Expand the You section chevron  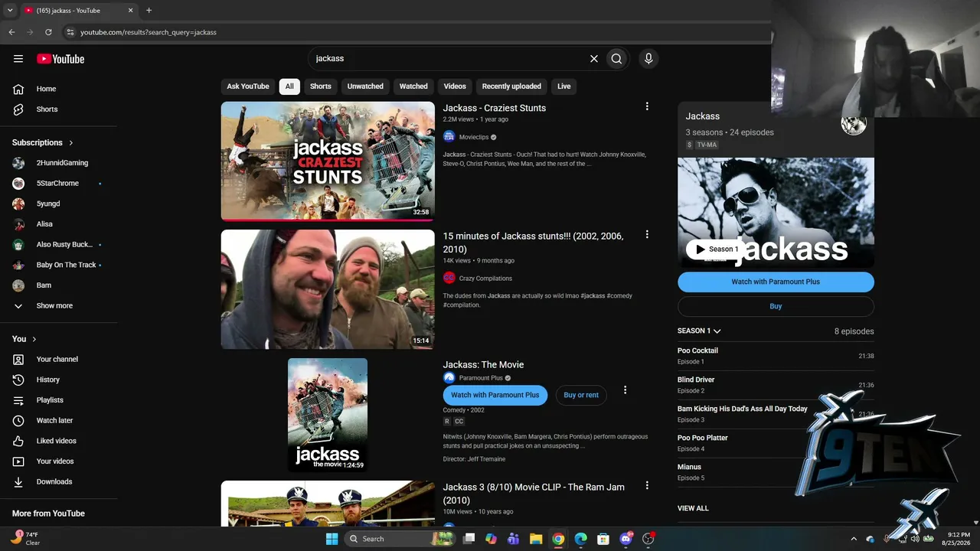pos(34,339)
